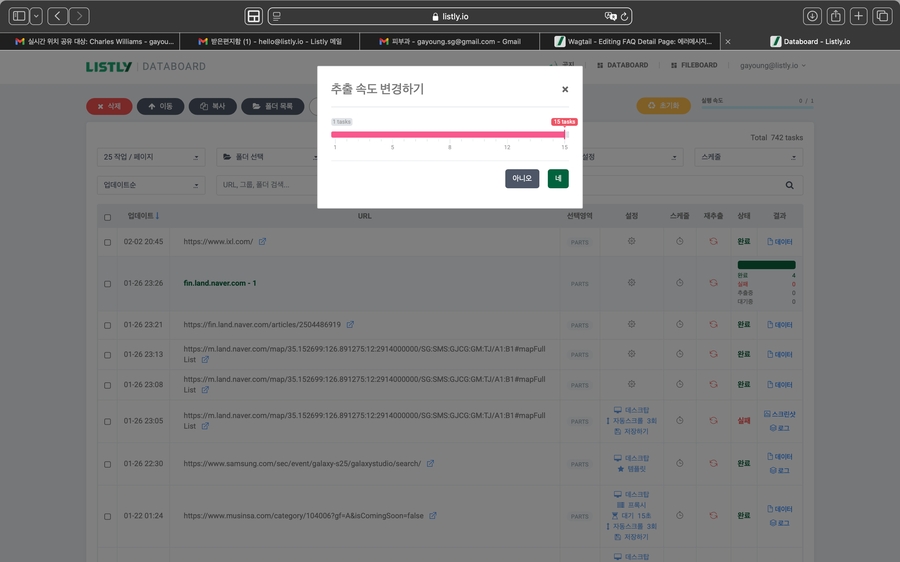Click the LISTLY logo
The width and height of the screenshot is (900, 562).
pyautogui.click(x=109, y=67)
